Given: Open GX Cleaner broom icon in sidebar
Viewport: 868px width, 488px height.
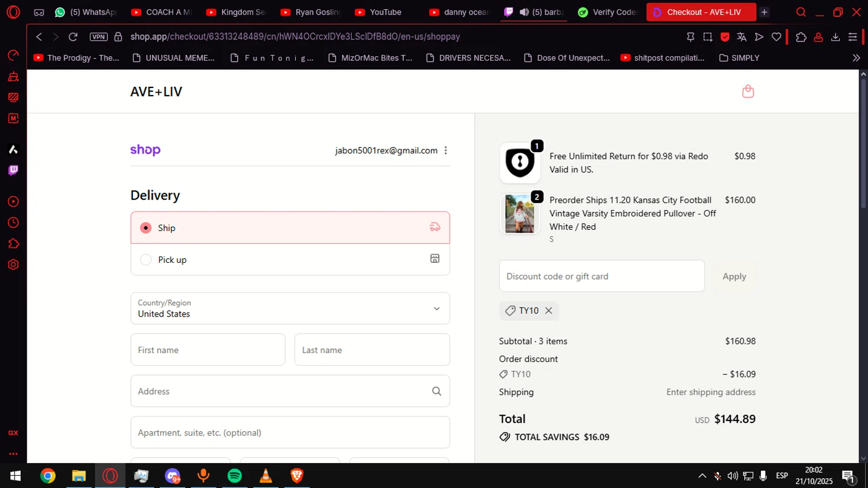Looking at the screenshot, I should pos(13,76).
